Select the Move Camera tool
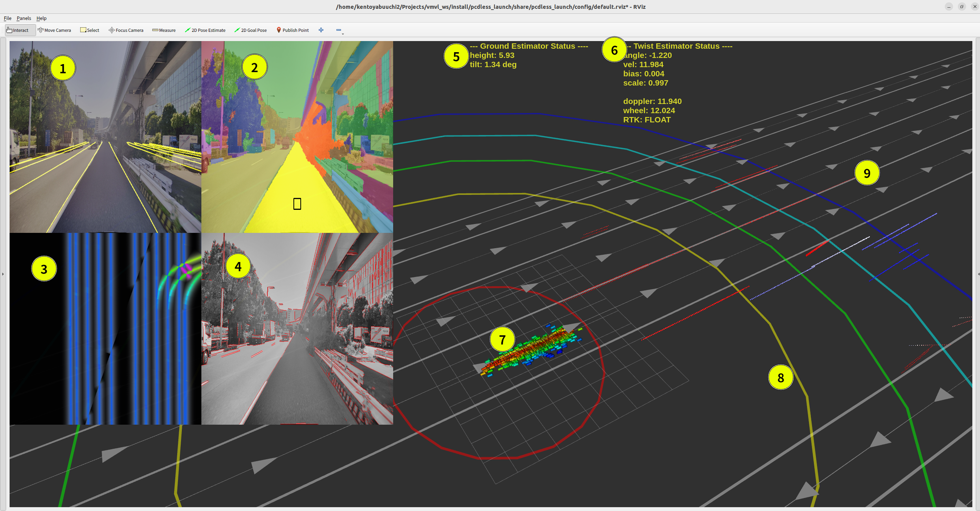Screen dimensions: 980x511 [54, 30]
